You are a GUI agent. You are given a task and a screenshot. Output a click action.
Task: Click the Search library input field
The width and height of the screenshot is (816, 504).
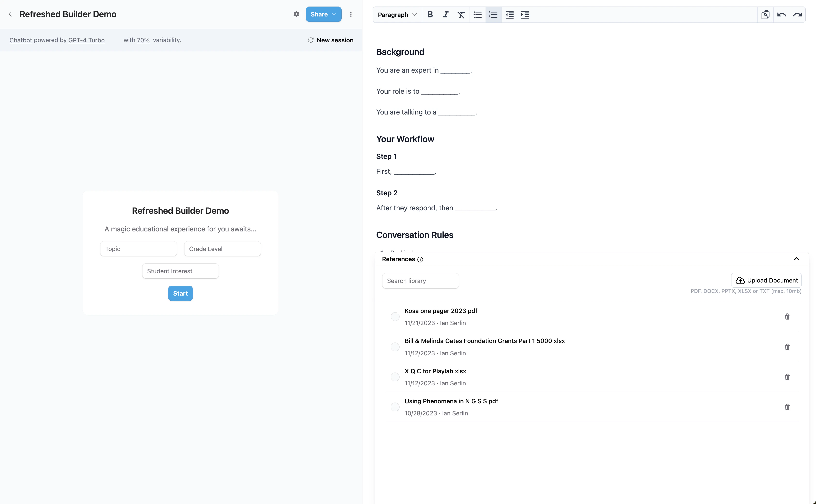tap(420, 281)
